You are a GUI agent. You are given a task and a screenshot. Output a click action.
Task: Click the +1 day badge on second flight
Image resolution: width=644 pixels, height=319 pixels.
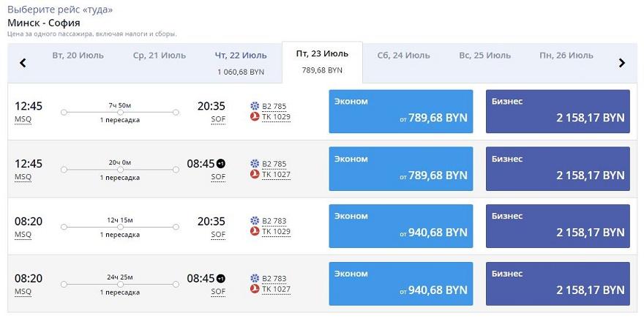221,164
